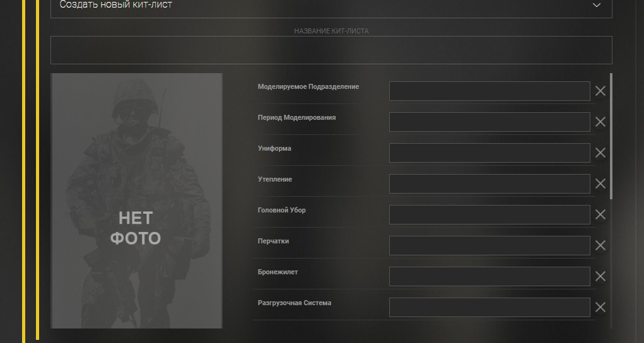Remove the 'Перчатки' row with X icon
Image resolution: width=644 pixels, height=343 pixels.
pos(600,246)
